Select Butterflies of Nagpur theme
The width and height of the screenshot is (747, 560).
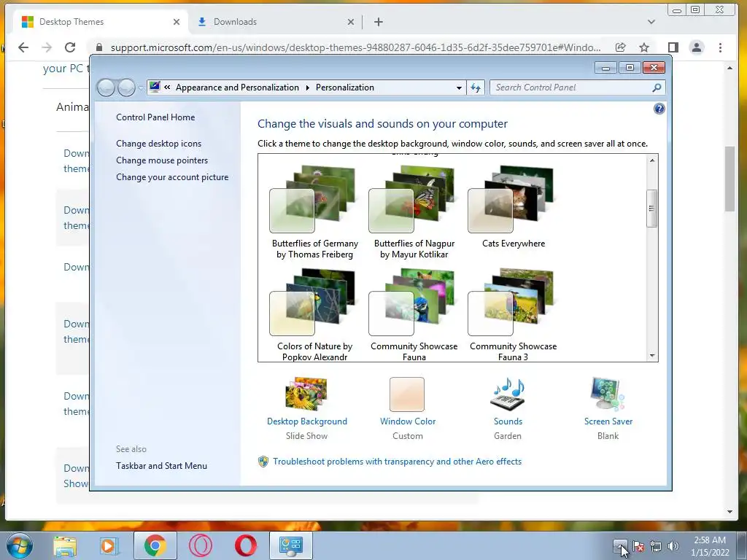click(414, 211)
